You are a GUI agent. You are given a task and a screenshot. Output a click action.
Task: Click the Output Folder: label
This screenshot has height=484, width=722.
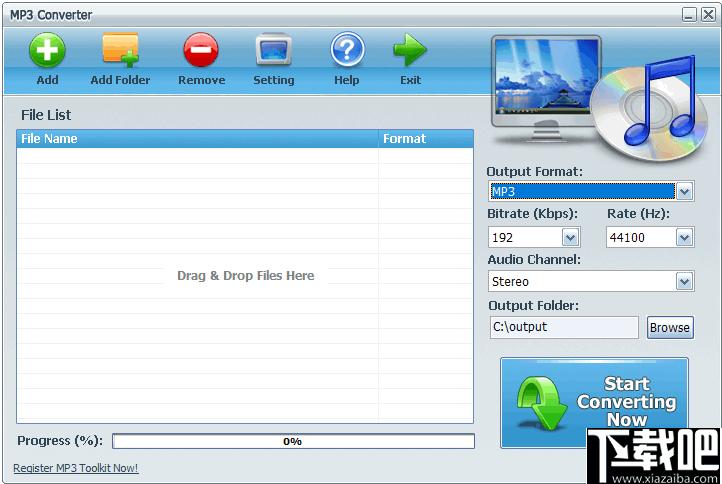533,306
